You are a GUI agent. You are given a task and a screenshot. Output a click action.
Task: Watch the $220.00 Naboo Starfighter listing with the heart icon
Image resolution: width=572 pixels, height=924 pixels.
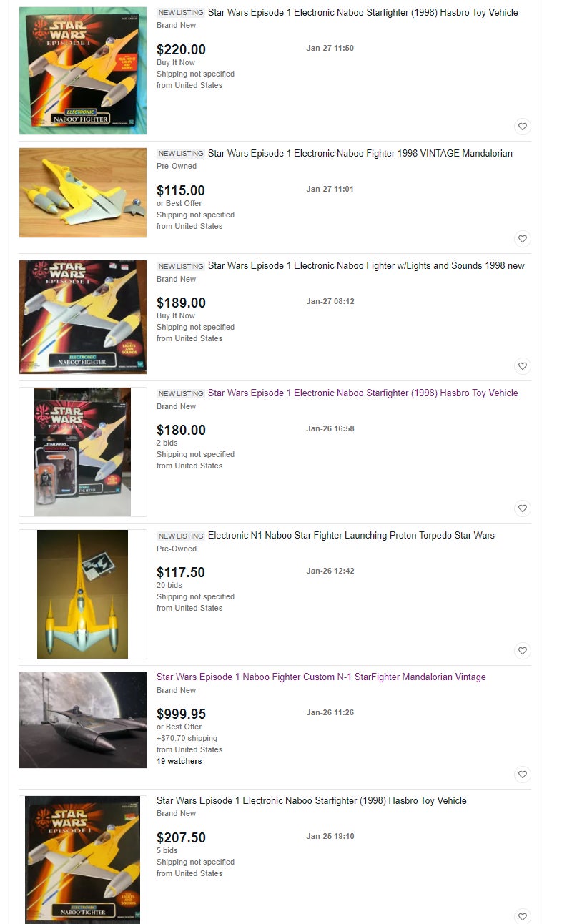point(523,127)
